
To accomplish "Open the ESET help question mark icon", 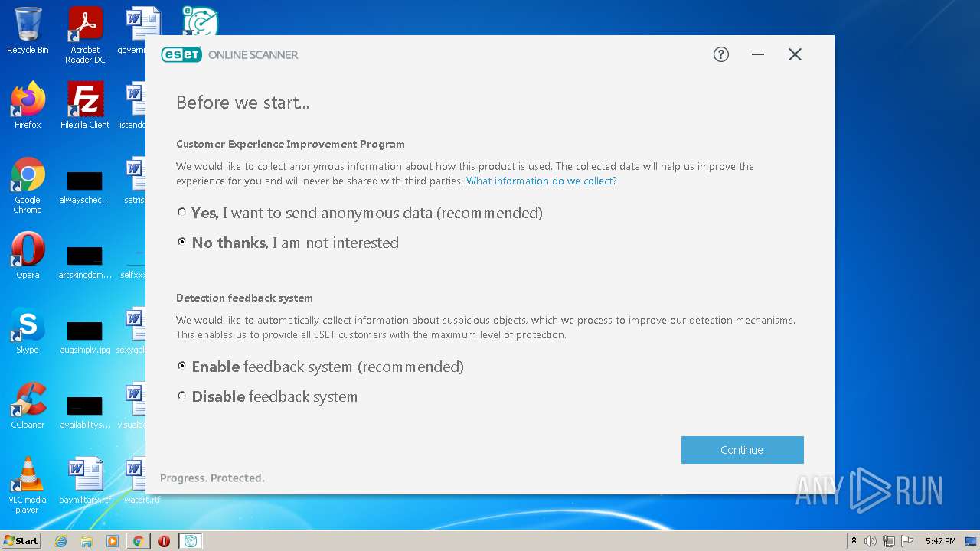I will [721, 54].
